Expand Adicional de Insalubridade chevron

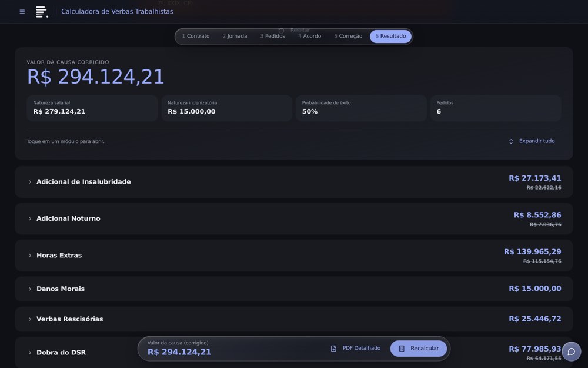[29, 182]
